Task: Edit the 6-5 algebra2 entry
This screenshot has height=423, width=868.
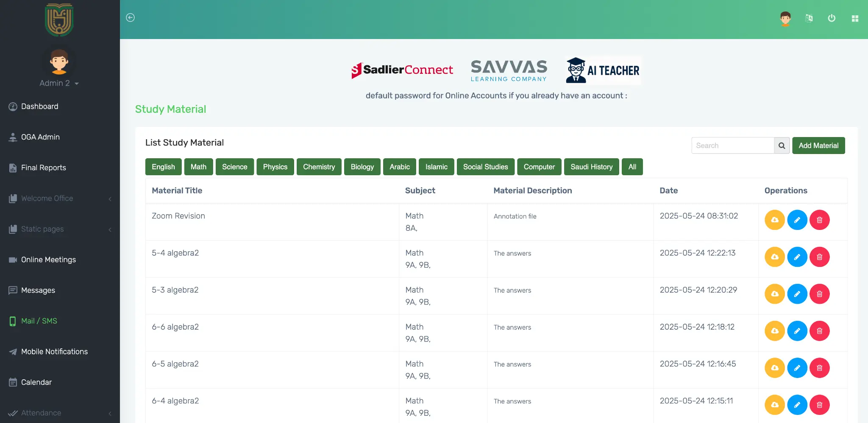Action: (797, 367)
